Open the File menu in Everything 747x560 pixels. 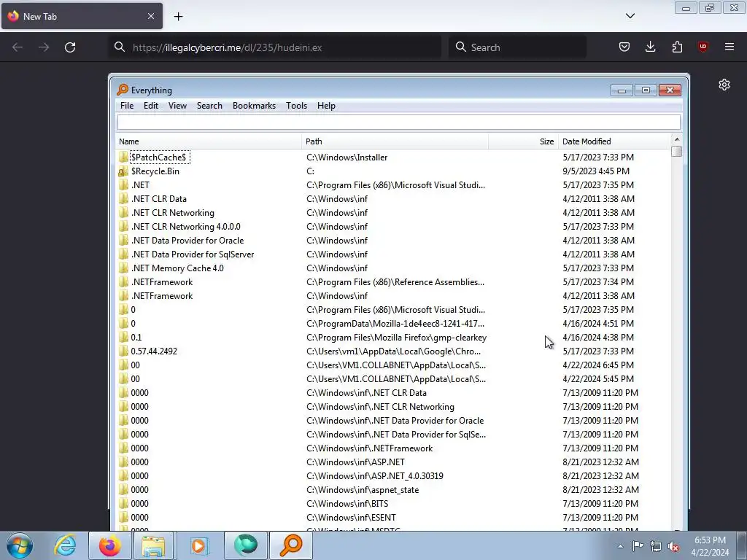pyautogui.click(x=127, y=106)
